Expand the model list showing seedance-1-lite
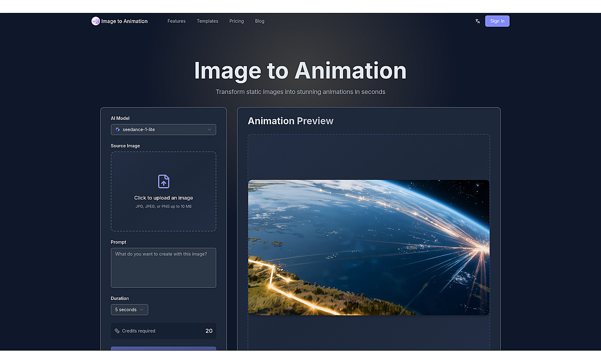The height and width of the screenshot is (364, 601). coord(163,129)
